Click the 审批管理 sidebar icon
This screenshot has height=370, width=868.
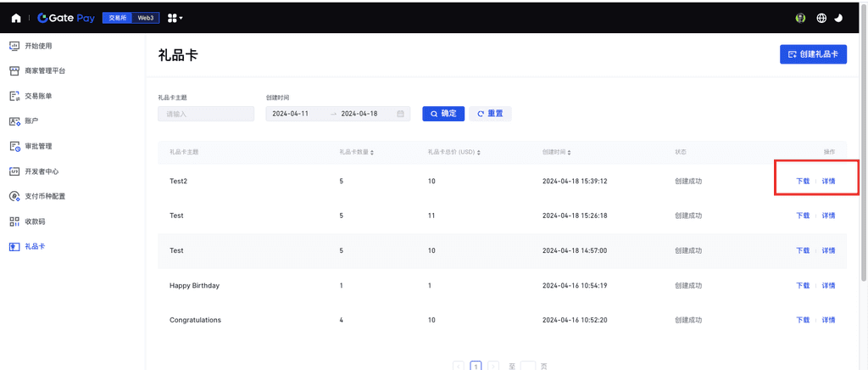[x=14, y=147]
